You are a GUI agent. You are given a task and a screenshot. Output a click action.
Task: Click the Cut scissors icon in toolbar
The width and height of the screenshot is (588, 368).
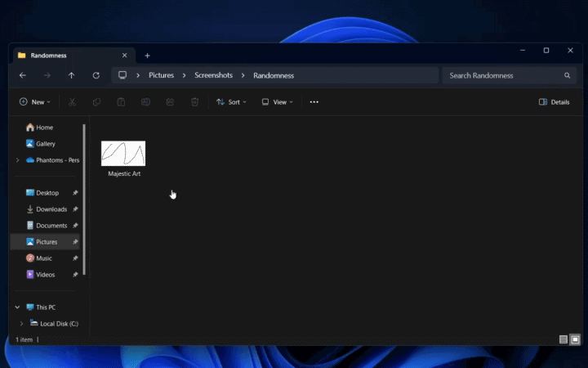[x=72, y=102]
